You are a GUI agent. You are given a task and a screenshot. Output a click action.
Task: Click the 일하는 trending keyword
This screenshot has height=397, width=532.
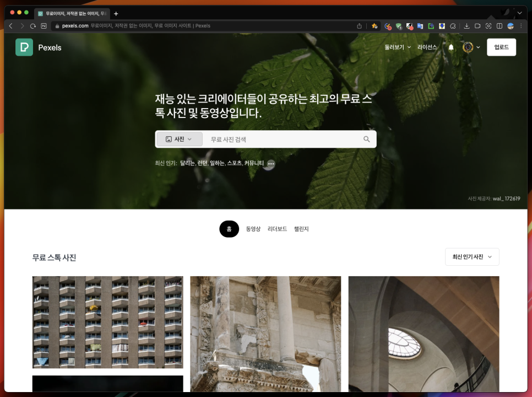click(x=217, y=163)
